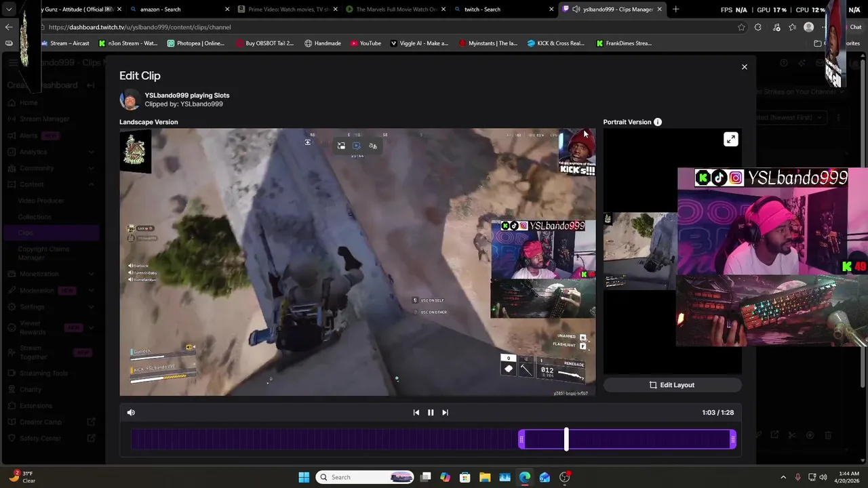The height and width of the screenshot is (488, 868).
Task: Click the landscape version video preview
Action: pyautogui.click(x=357, y=262)
